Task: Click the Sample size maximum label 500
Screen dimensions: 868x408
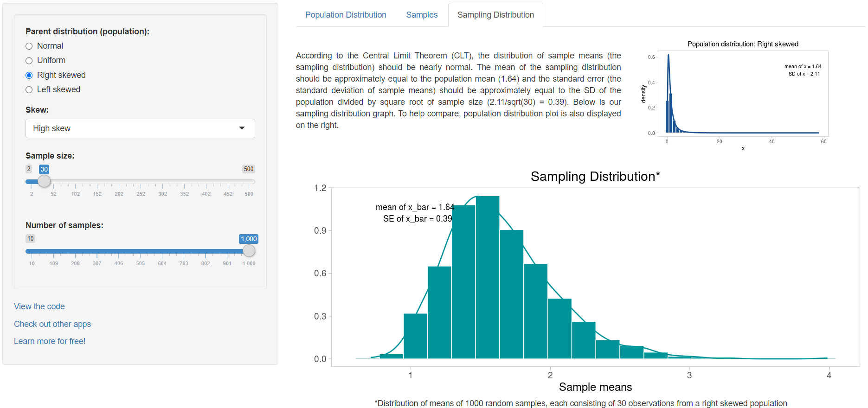Action: click(x=249, y=169)
